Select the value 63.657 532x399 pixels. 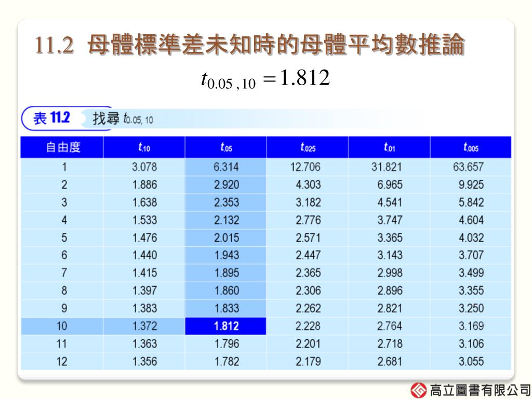pos(468,167)
